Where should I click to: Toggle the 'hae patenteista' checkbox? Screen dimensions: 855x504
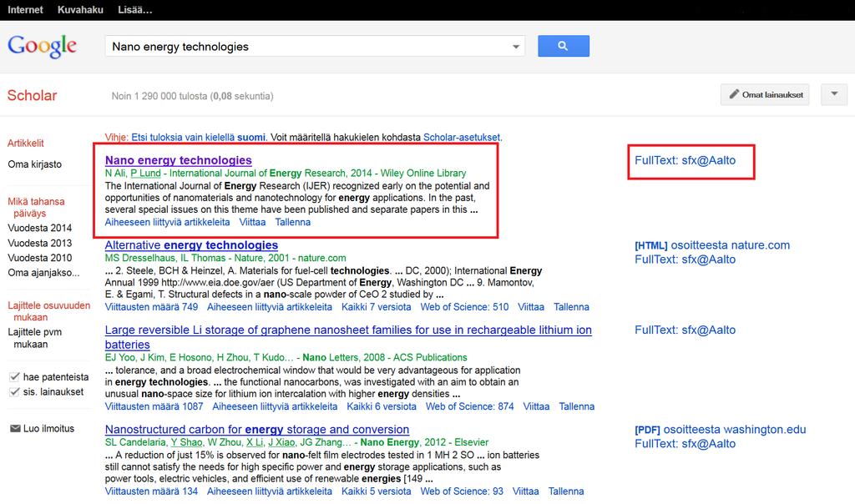coord(15,376)
